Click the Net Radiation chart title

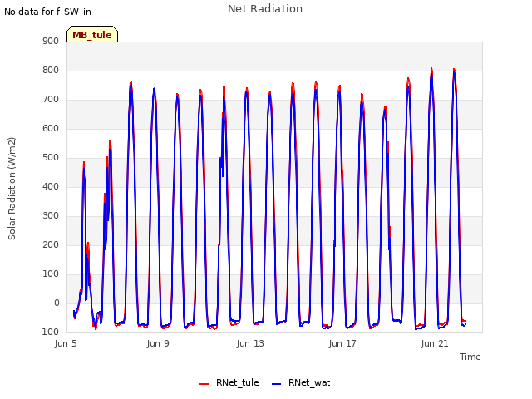click(x=265, y=9)
